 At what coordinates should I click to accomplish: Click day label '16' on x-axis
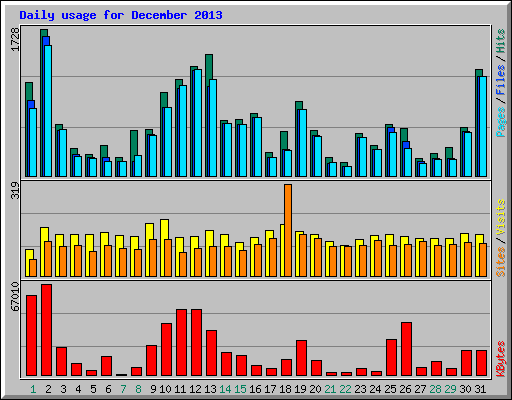pyautogui.click(x=255, y=389)
